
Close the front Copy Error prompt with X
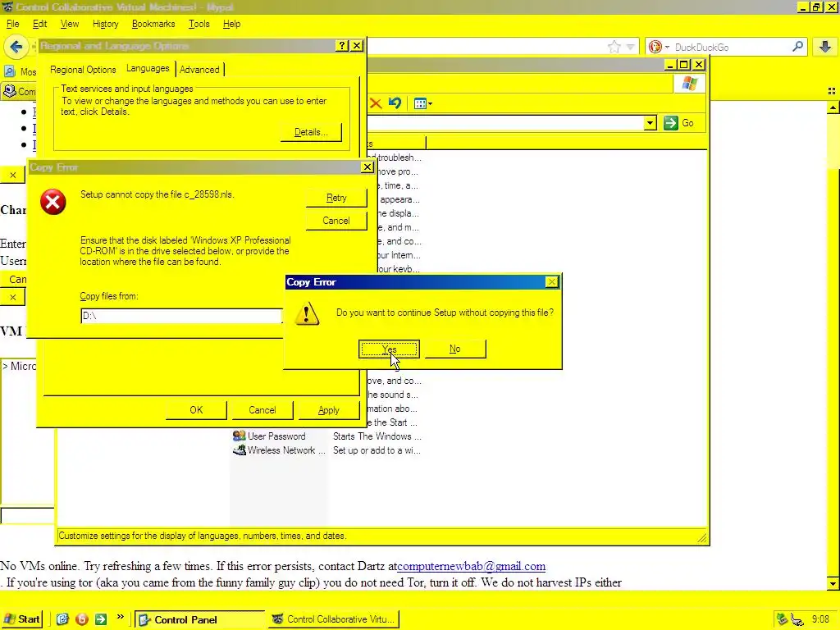coord(551,282)
